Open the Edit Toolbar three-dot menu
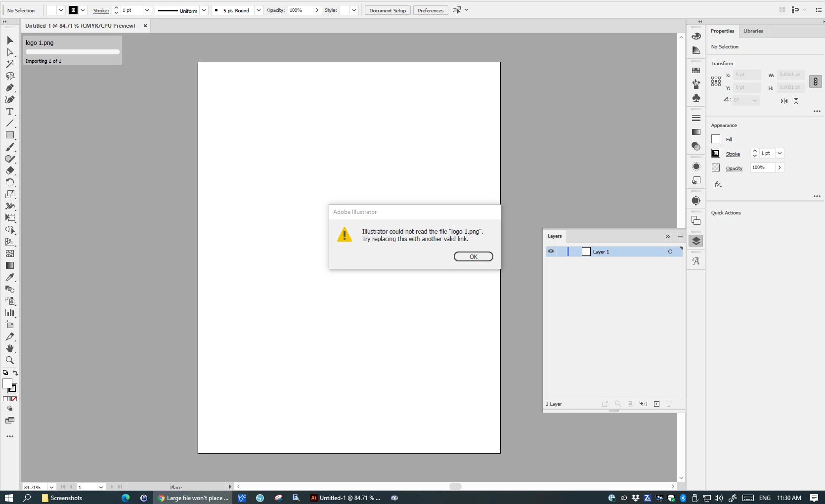Viewport: 825px width, 504px height. coord(10,436)
